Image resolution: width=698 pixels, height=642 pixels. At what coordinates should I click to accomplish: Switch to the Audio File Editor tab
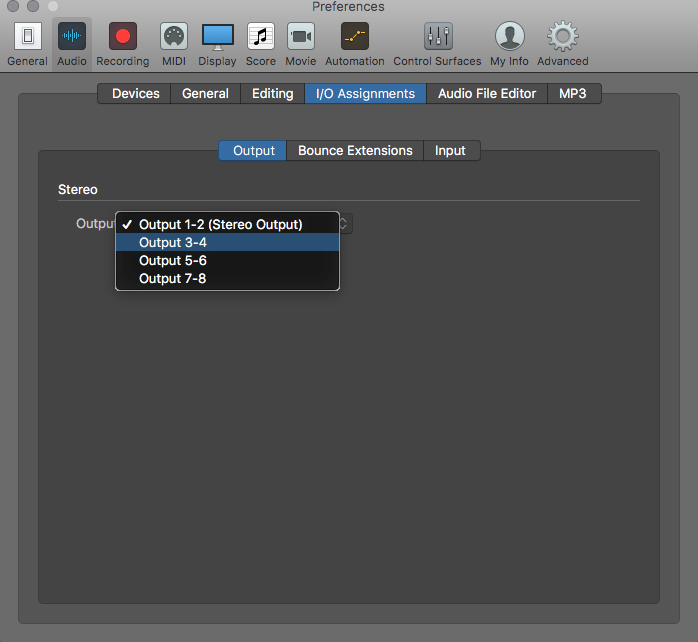coord(487,93)
